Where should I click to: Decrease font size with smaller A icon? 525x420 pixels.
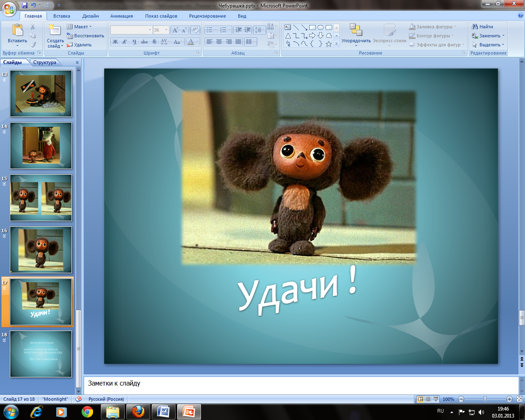click(x=184, y=30)
